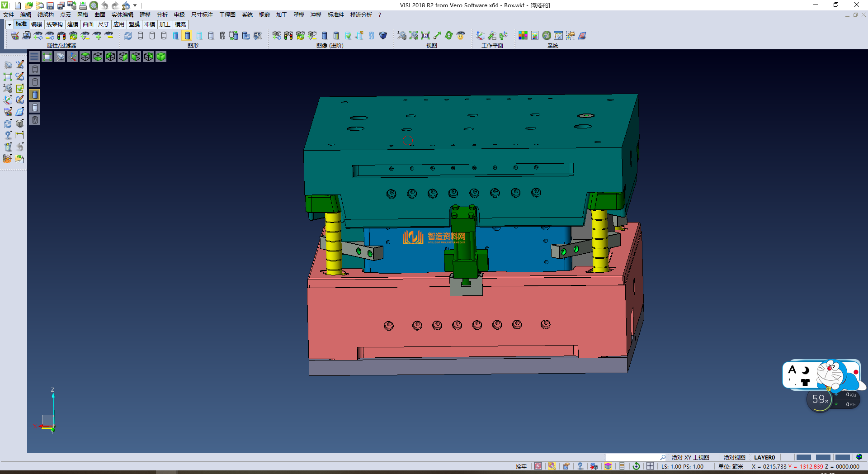Click the question mark help icon in status bar
This screenshot has height=474, width=868.
(580, 466)
